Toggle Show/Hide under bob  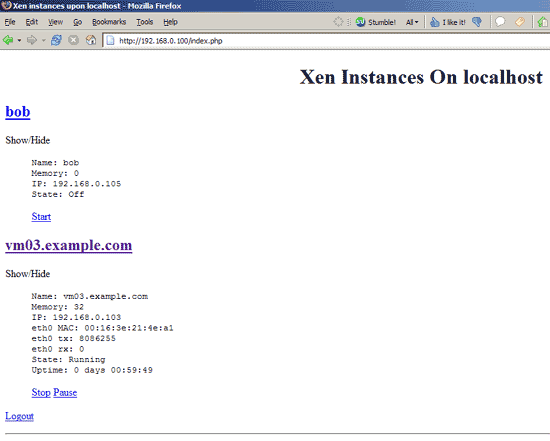(x=28, y=140)
